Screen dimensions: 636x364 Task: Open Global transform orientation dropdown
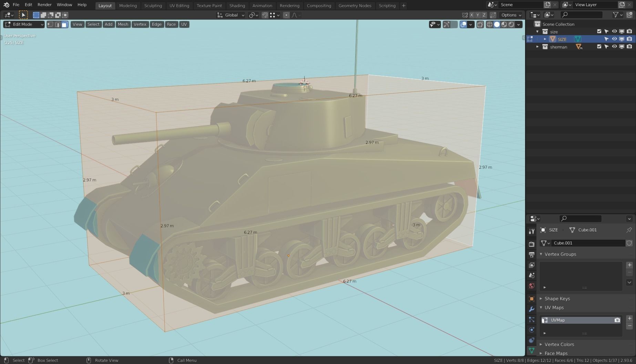(x=230, y=15)
